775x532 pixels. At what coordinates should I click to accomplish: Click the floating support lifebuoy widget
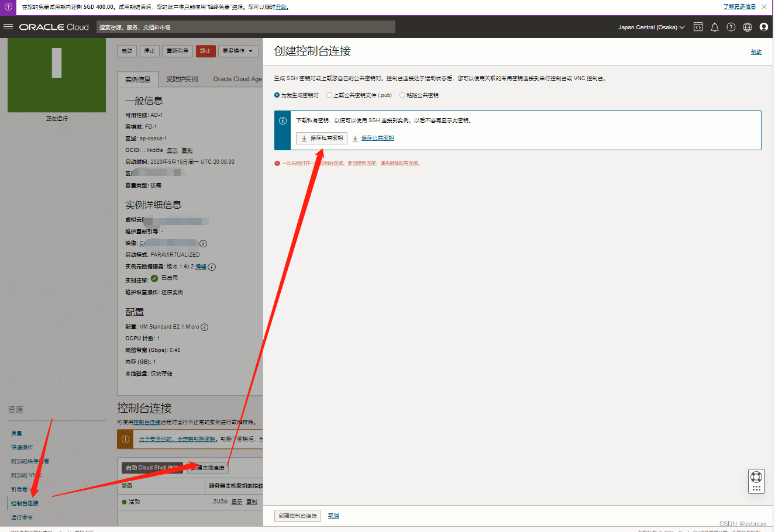point(756,482)
